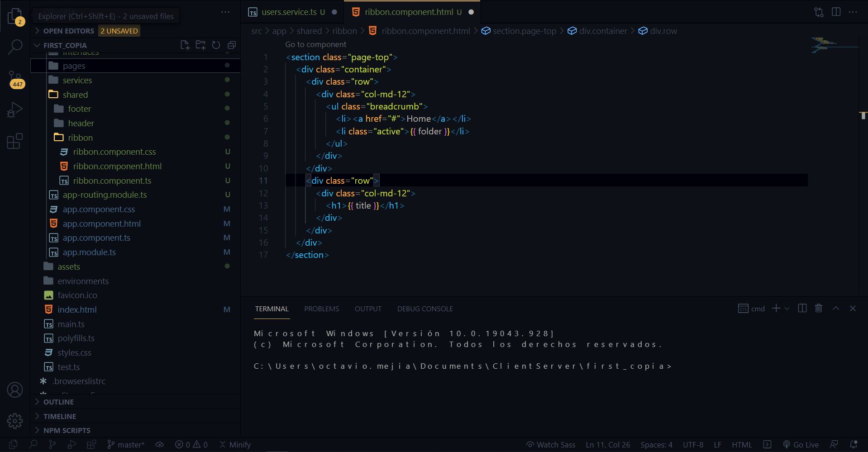Maximize the terminal panel size
Image resolution: width=868 pixels, height=452 pixels.
pyautogui.click(x=836, y=308)
